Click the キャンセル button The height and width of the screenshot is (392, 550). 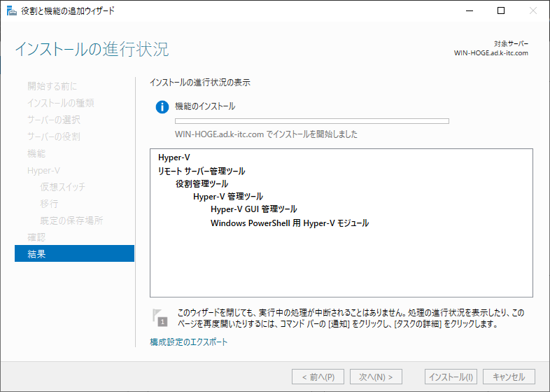point(509,377)
